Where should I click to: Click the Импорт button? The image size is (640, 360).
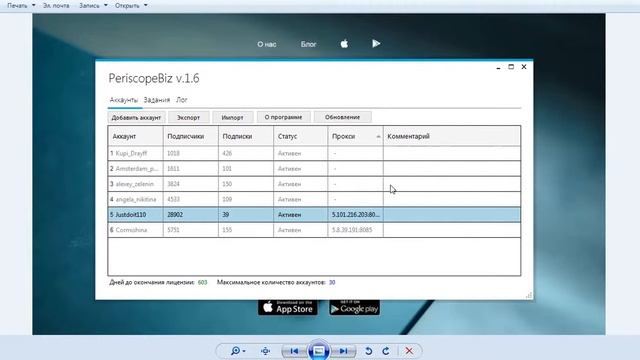(x=232, y=118)
